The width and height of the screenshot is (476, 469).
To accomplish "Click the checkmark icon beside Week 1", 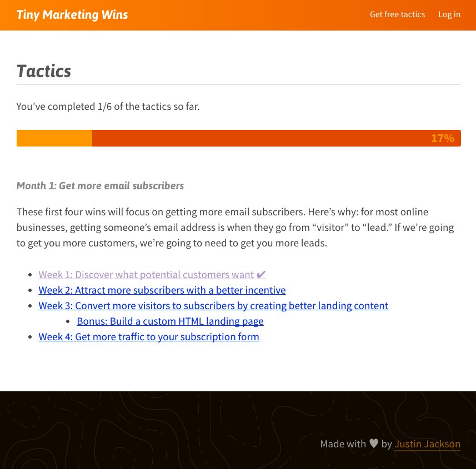I will click(x=261, y=275).
